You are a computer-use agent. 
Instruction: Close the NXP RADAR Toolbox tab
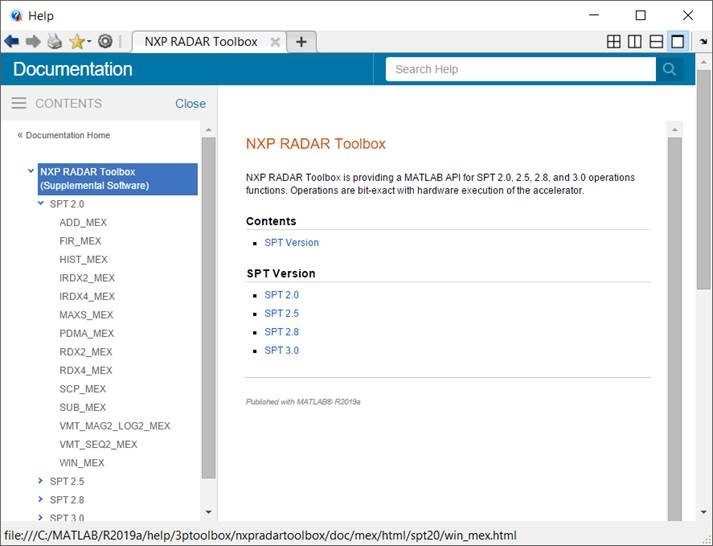tap(275, 42)
